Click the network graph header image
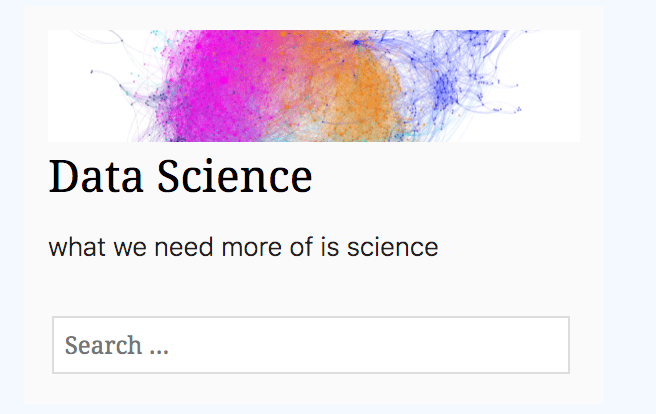 click(314, 86)
